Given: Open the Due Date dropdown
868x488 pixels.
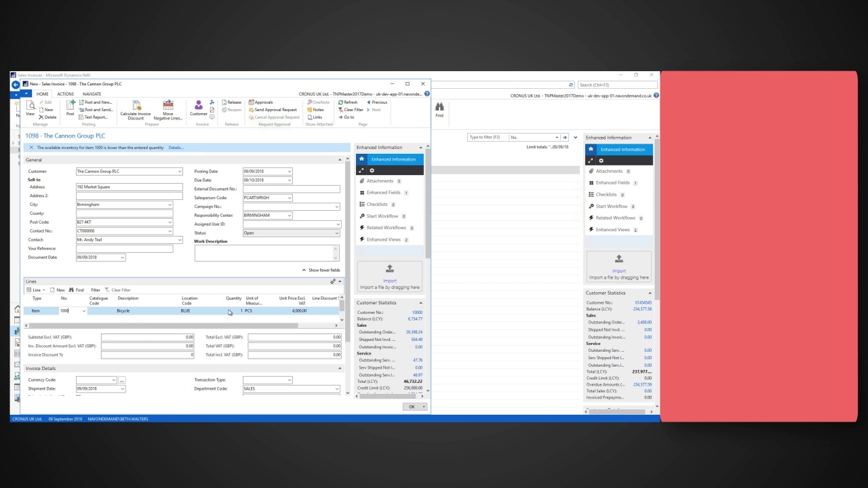Looking at the screenshot, I should (x=289, y=180).
